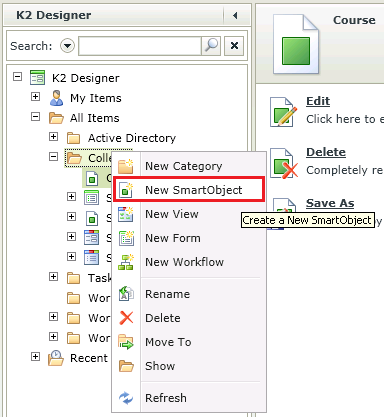The height and width of the screenshot is (417, 384).
Task: Click the Show folder icon in menu
Action: 126,366
